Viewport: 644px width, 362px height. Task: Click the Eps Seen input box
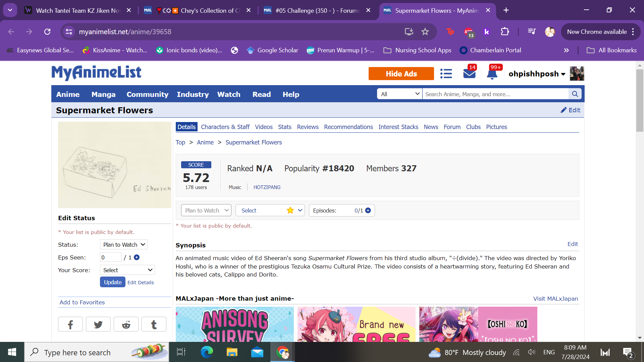coord(111,257)
